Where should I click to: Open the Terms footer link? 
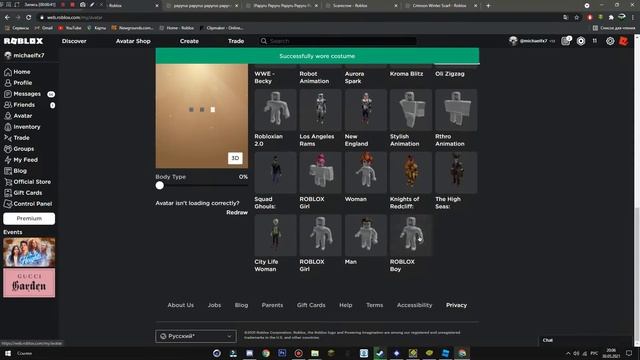(x=374, y=305)
